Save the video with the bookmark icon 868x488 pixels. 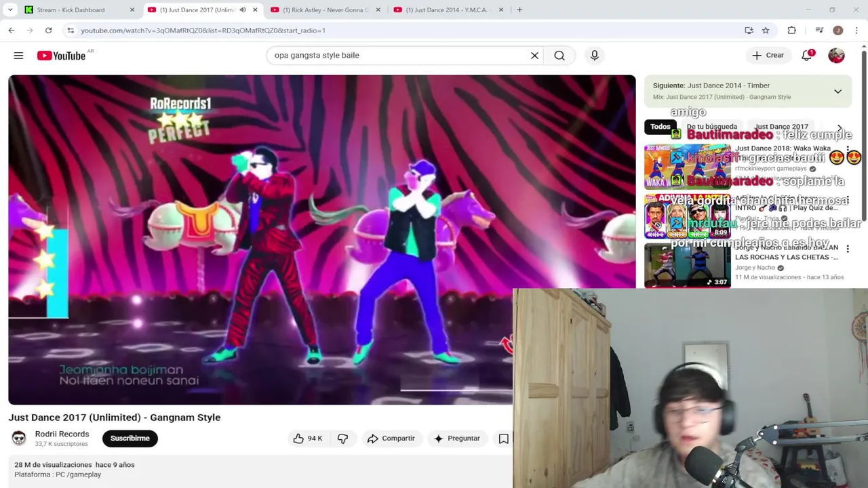[503, 439]
